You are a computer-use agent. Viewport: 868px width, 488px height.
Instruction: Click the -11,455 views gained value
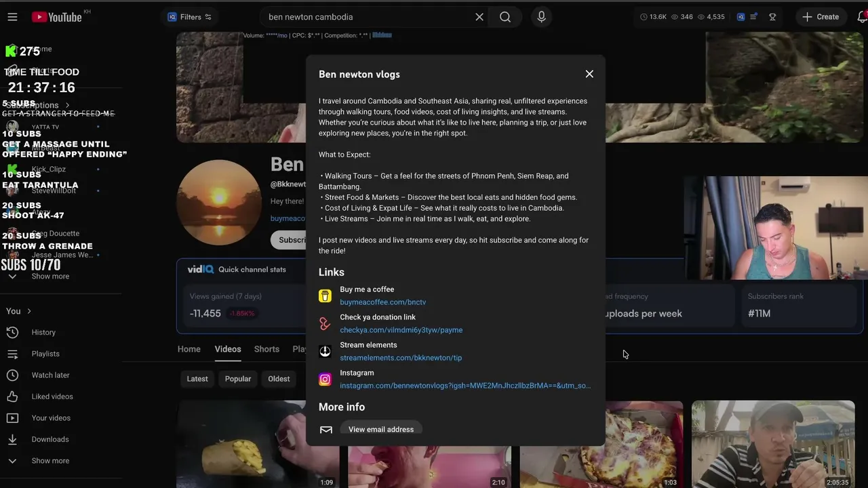pos(205,313)
